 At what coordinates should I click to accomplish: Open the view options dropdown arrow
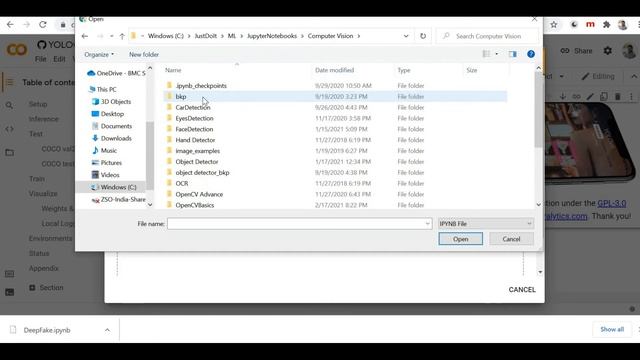[x=497, y=54]
